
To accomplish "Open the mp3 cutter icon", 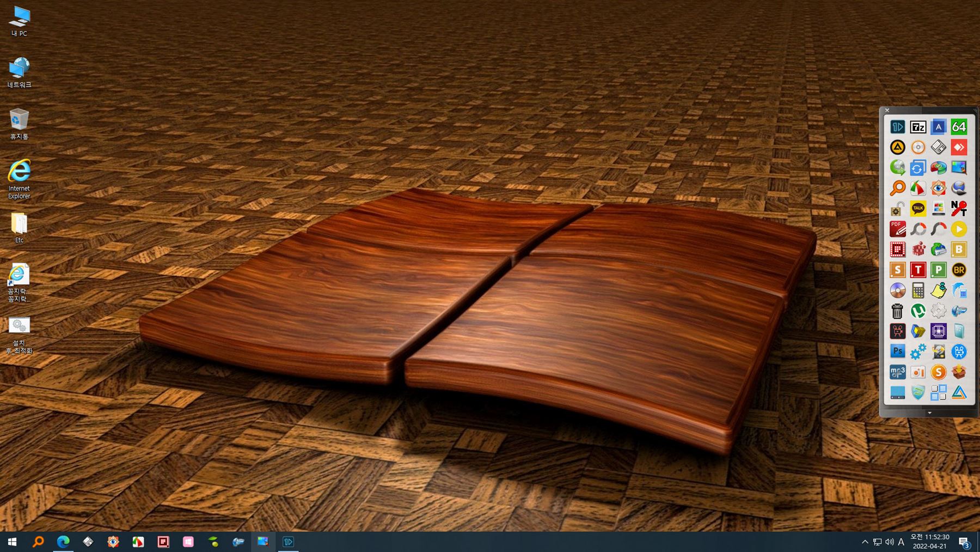I will tap(897, 372).
